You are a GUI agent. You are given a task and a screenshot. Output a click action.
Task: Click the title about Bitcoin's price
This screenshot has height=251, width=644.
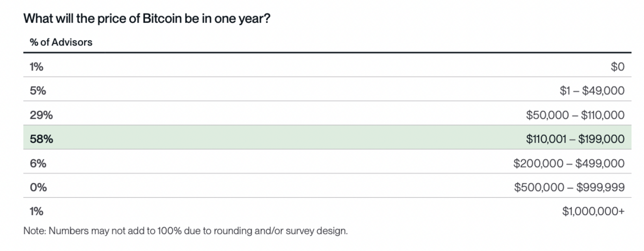(x=147, y=19)
